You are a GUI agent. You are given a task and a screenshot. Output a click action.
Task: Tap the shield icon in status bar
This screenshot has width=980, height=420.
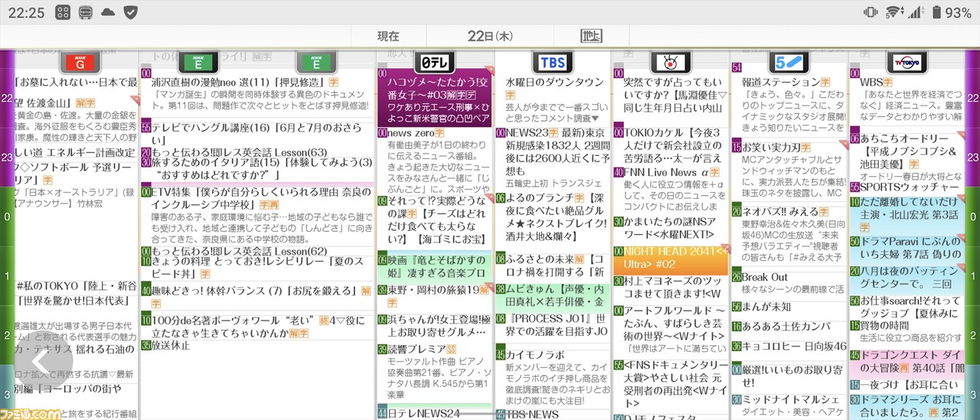[131, 12]
